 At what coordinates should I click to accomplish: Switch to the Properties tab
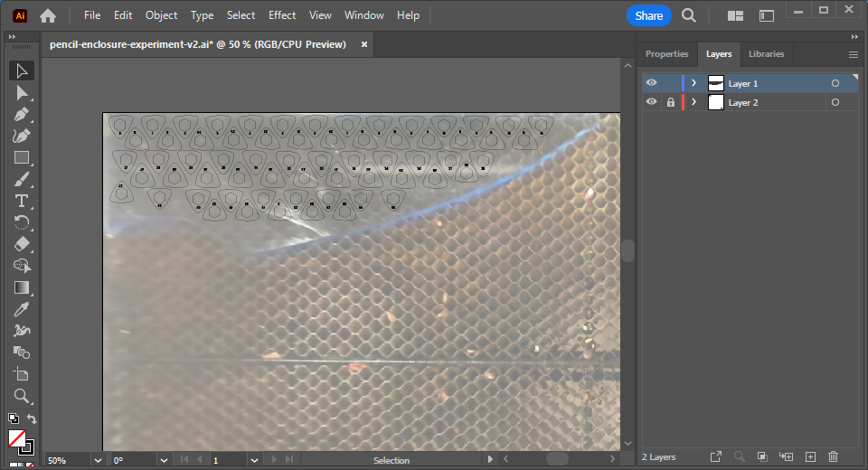[x=666, y=54]
